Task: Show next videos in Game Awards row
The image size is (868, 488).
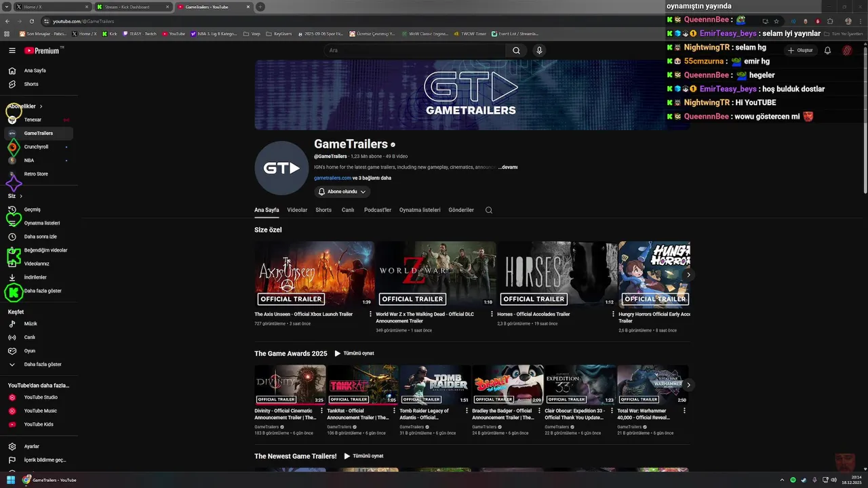Action: pyautogui.click(x=688, y=385)
